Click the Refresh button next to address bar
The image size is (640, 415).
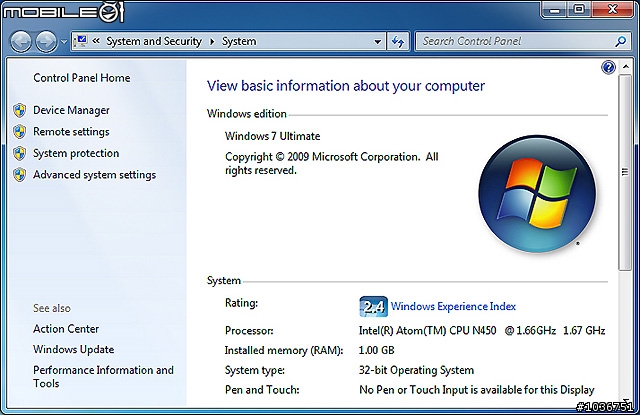tap(398, 41)
